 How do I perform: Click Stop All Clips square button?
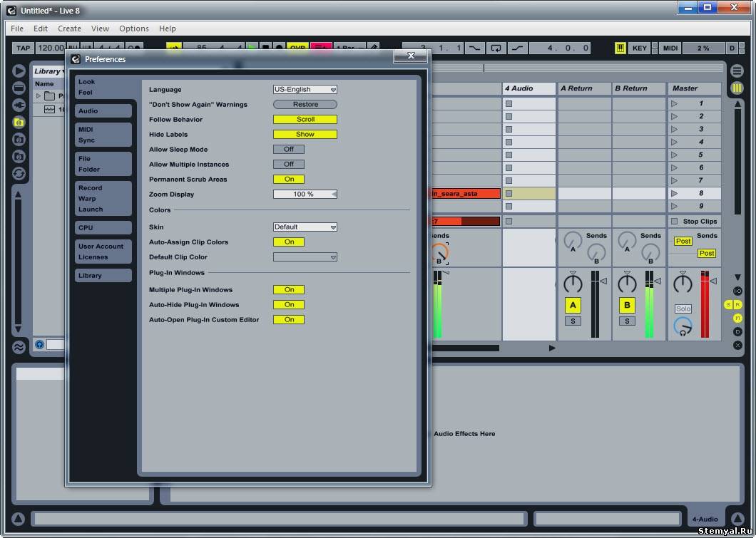point(674,222)
